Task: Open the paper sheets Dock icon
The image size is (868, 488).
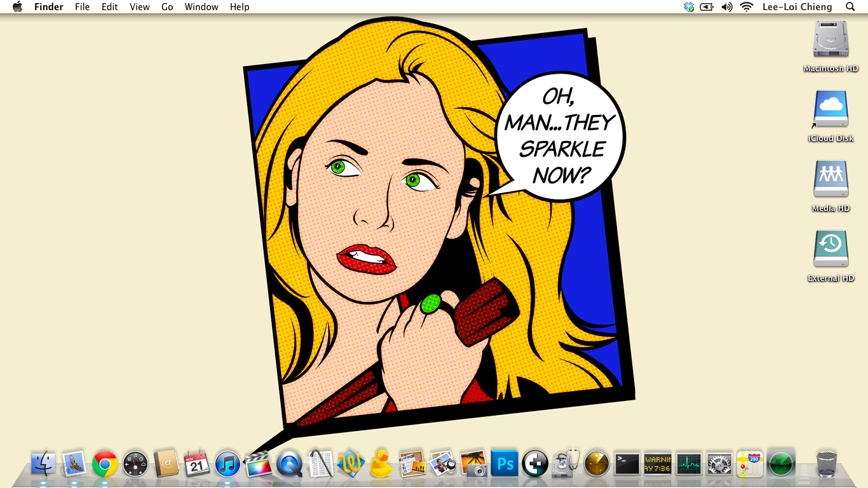Action: [320, 464]
